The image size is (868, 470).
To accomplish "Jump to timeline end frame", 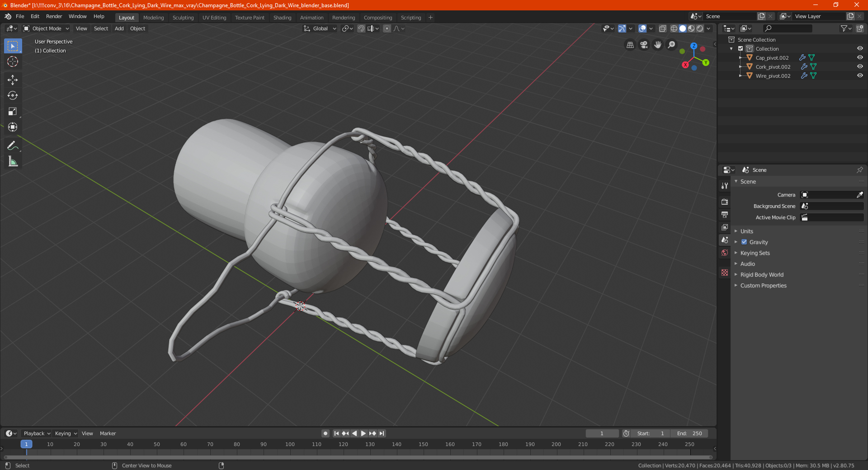I will pyautogui.click(x=382, y=433).
